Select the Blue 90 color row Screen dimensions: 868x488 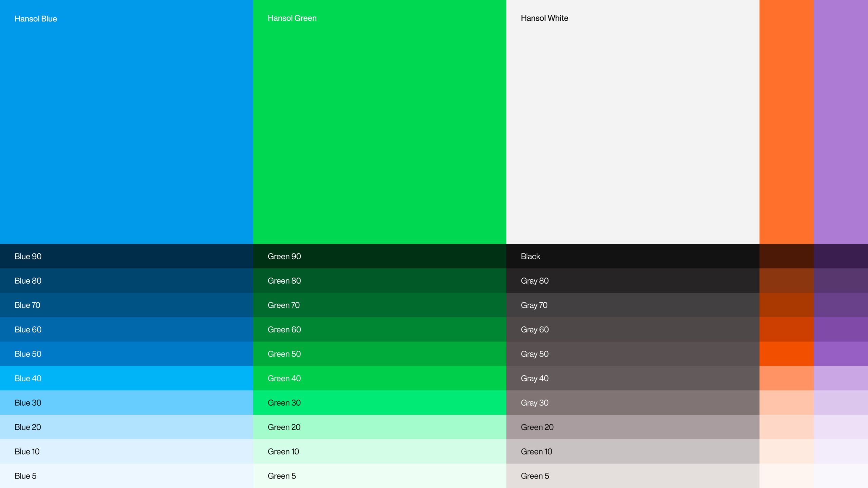(x=126, y=256)
